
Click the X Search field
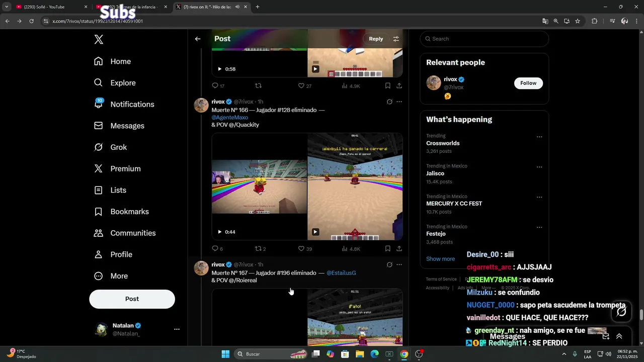coord(485,39)
